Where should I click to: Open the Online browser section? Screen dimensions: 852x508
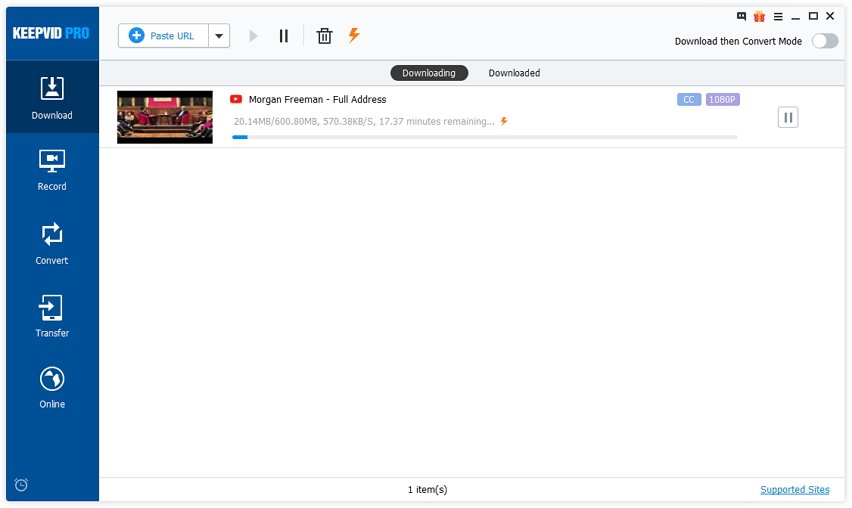coord(52,388)
